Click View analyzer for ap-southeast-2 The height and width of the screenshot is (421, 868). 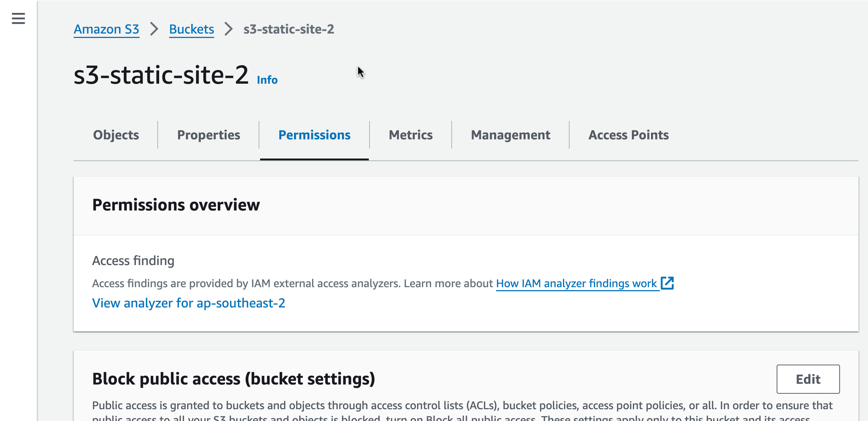click(x=189, y=303)
